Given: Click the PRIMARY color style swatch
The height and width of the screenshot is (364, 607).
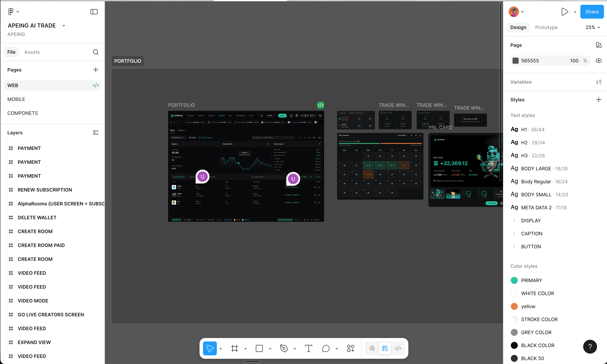Looking at the screenshot, I should (514, 280).
